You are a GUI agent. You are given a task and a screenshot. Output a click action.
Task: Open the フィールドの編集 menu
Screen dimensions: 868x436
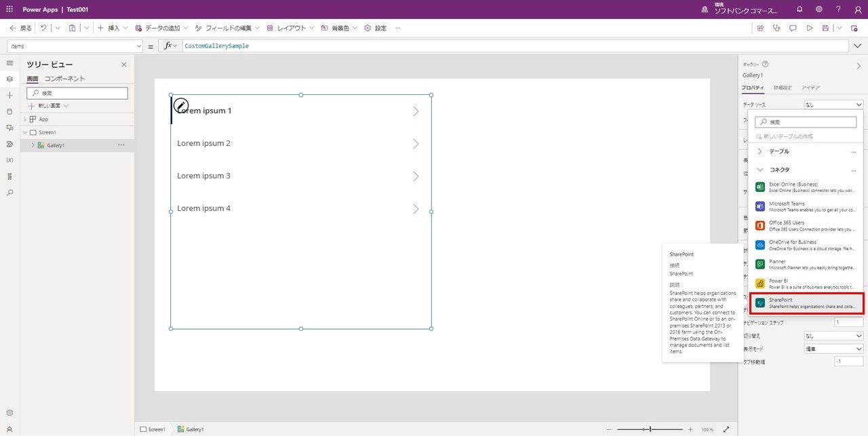point(227,28)
